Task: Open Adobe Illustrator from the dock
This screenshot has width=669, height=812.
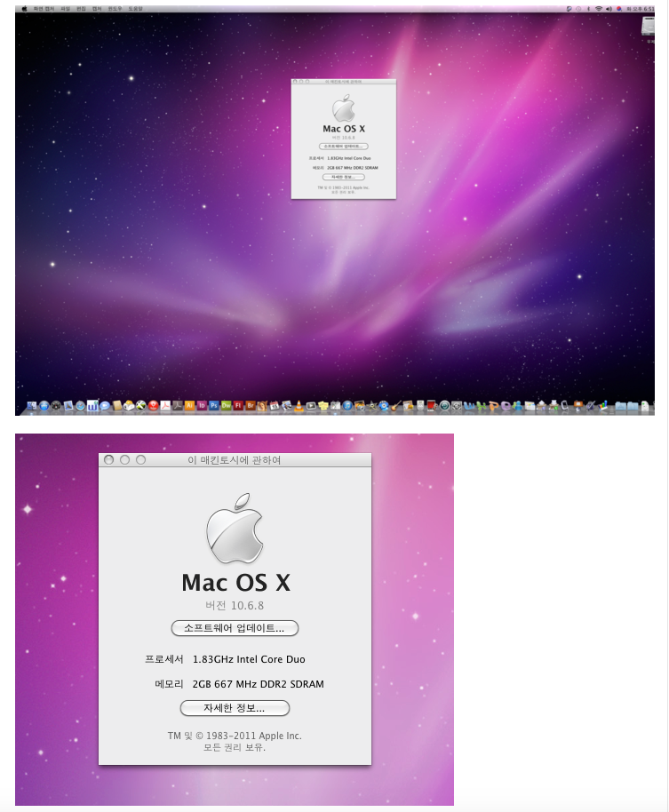Action: tap(190, 406)
